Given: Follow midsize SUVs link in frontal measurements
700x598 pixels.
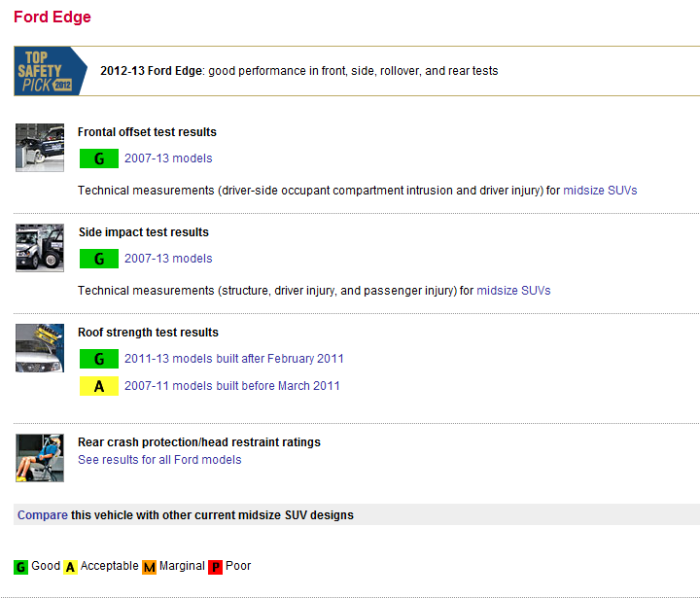Looking at the screenshot, I should coord(600,191).
